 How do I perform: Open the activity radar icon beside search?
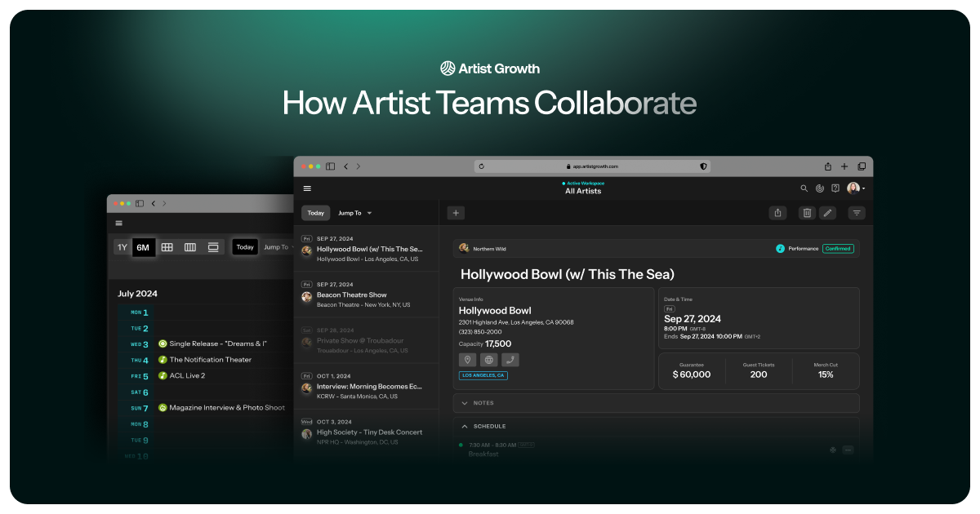(x=820, y=188)
